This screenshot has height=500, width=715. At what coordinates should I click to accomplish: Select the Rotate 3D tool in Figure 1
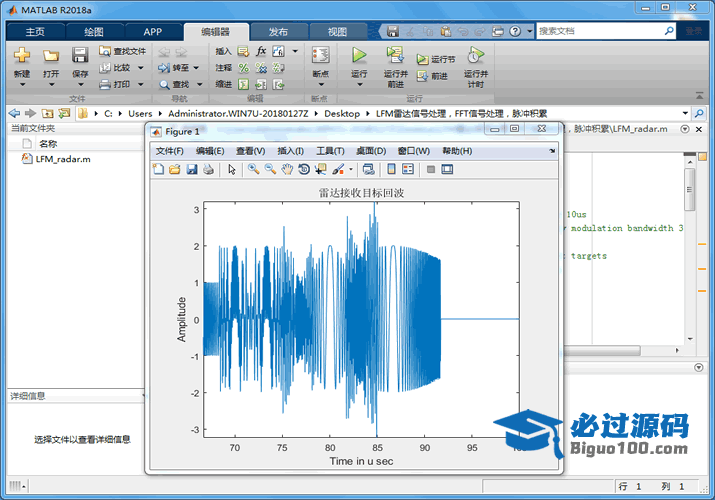coord(304,169)
